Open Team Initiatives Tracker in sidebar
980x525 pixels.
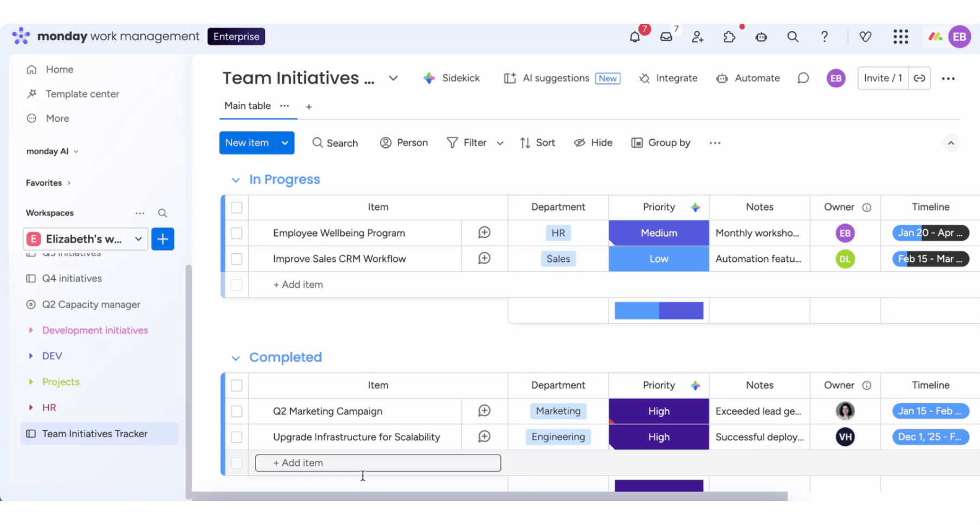pos(95,434)
